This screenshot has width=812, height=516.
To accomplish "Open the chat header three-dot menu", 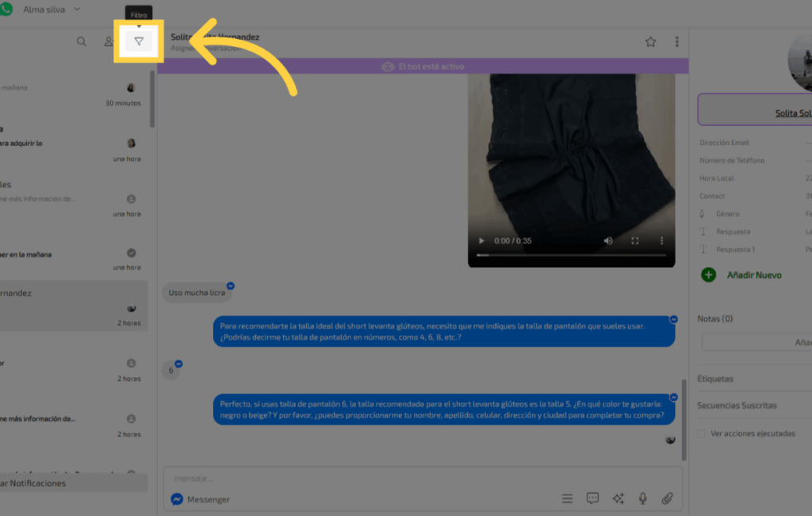I will 676,42.
